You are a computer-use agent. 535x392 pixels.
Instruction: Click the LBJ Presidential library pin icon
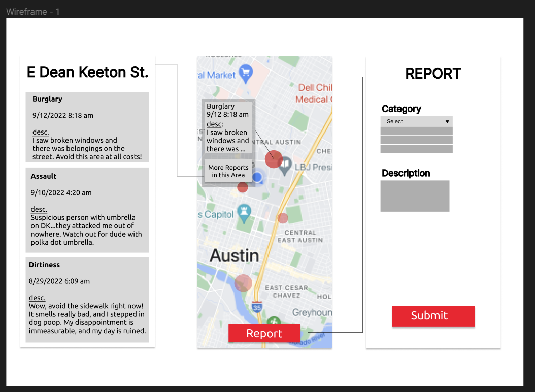click(285, 166)
